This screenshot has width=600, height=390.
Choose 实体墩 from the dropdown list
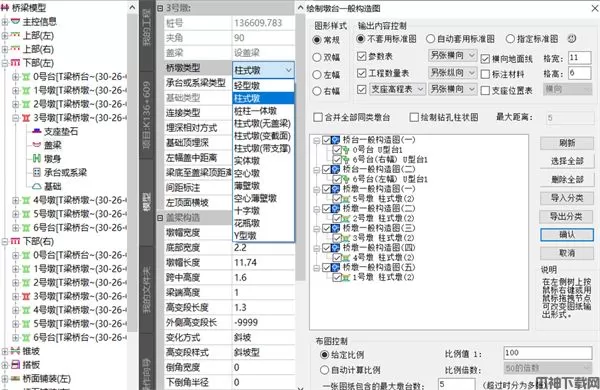pyautogui.click(x=263, y=161)
